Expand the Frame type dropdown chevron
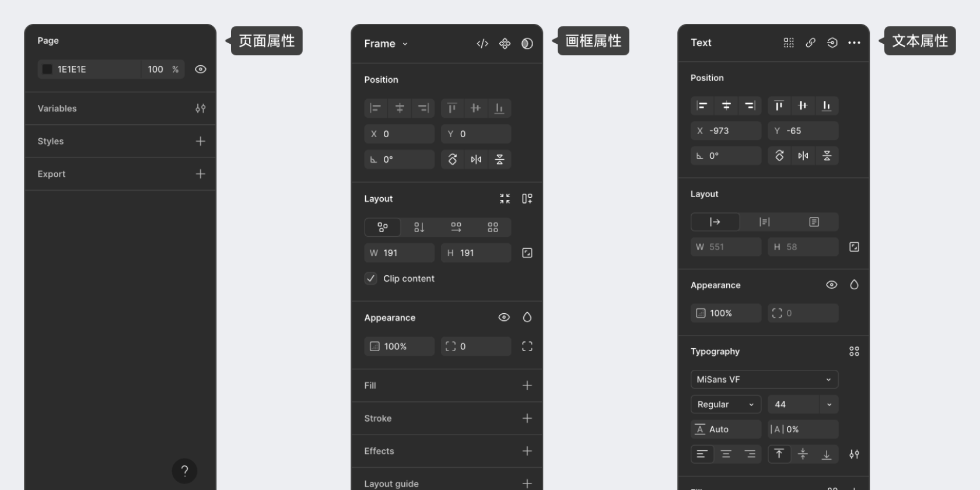Viewport: 980px width, 490px height. point(405,44)
